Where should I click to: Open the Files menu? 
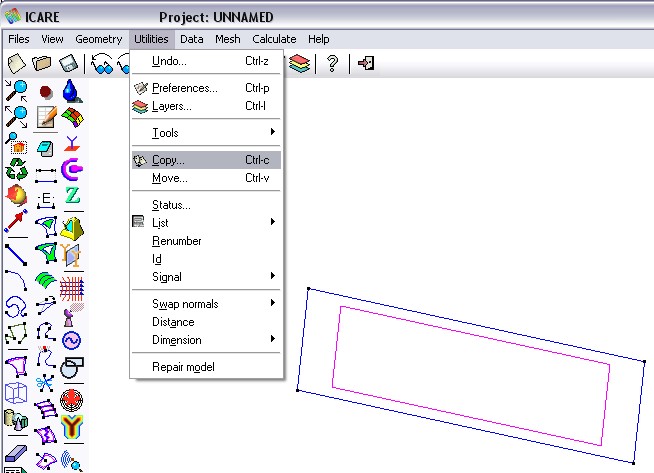click(x=19, y=39)
